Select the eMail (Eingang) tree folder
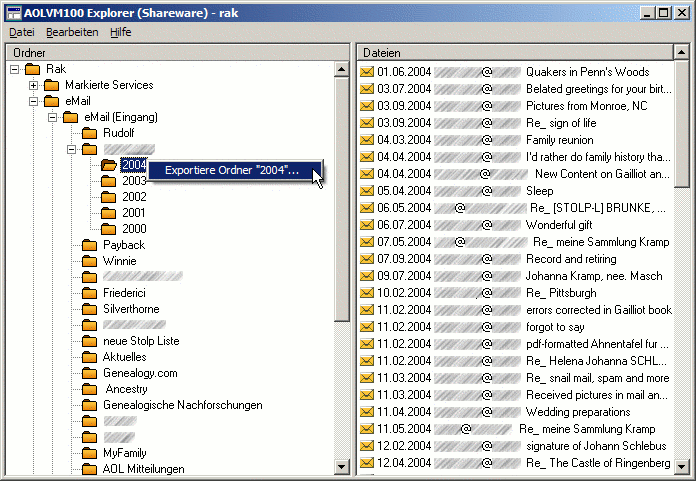 coord(121,117)
